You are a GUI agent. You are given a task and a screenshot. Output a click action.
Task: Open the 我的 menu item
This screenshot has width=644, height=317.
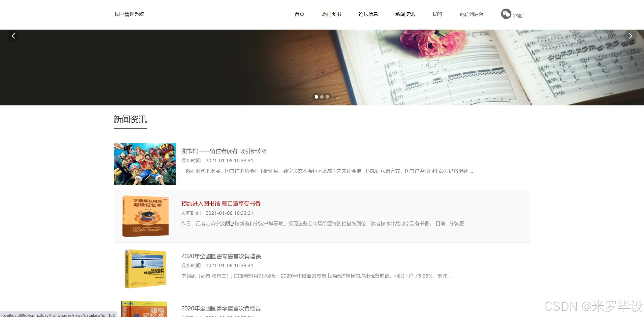coord(437,14)
